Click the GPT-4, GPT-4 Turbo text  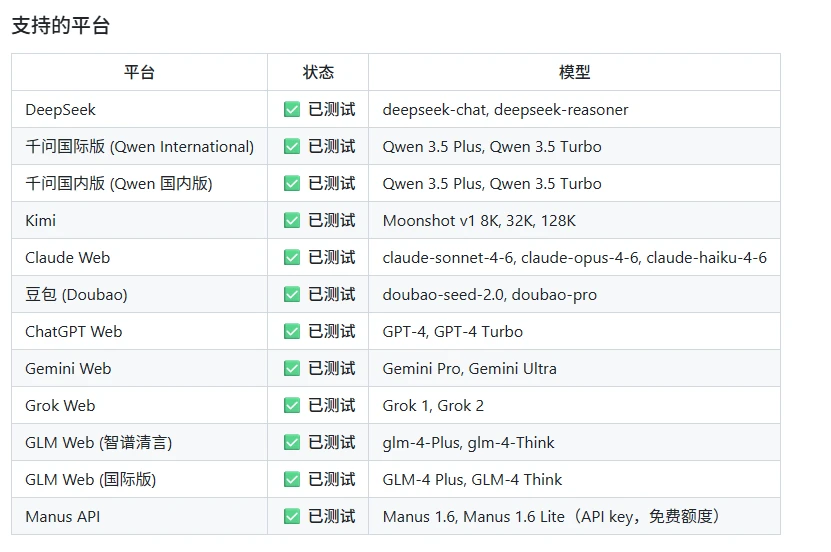(x=453, y=332)
